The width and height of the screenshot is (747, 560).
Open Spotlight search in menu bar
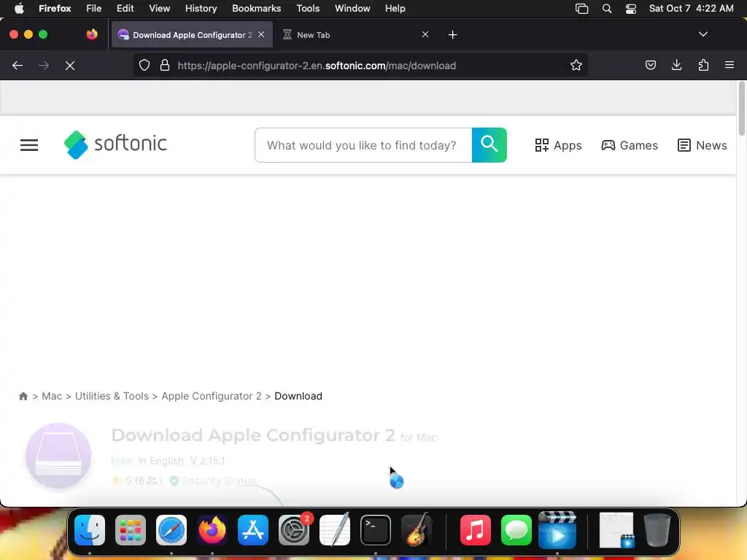click(x=606, y=9)
